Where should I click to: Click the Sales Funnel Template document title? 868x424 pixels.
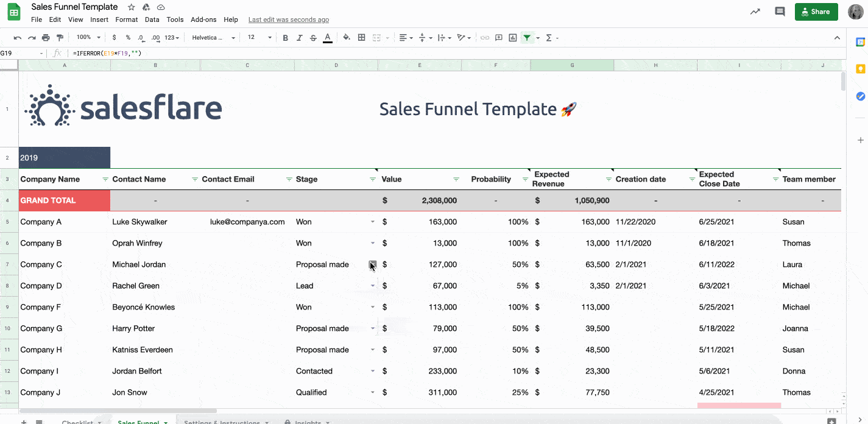coord(74,7)
